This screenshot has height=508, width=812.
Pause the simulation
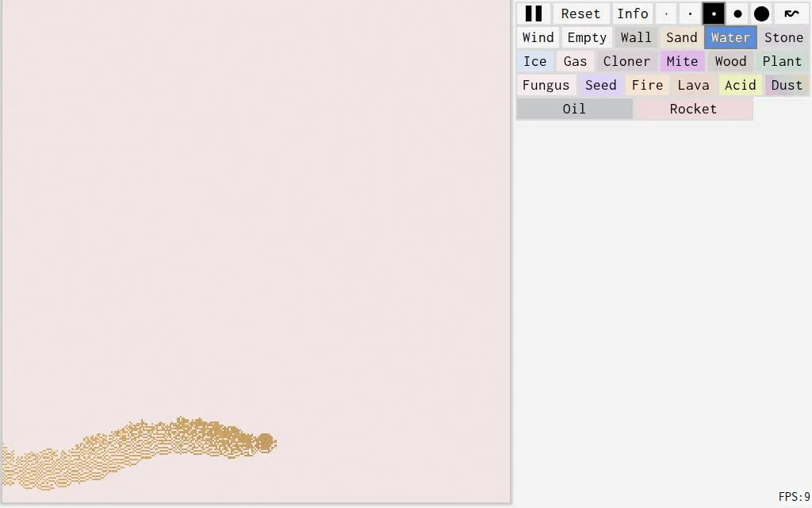534,13
